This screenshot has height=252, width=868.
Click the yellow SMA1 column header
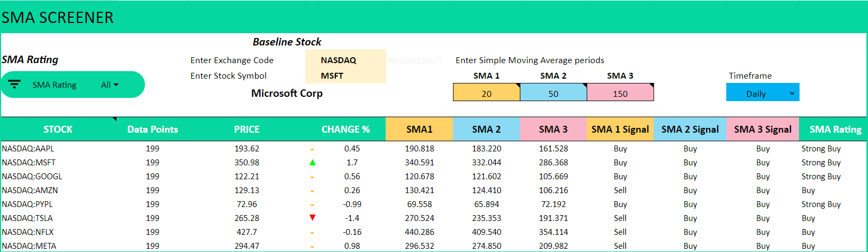coord(419,129)
